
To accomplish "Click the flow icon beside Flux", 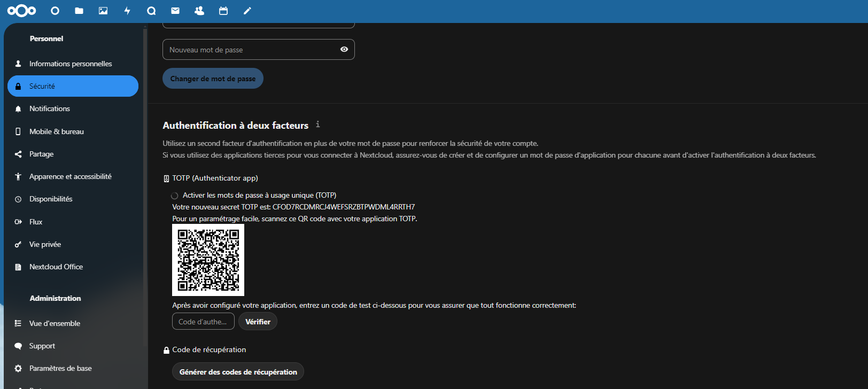I will (x=18, y=222).
